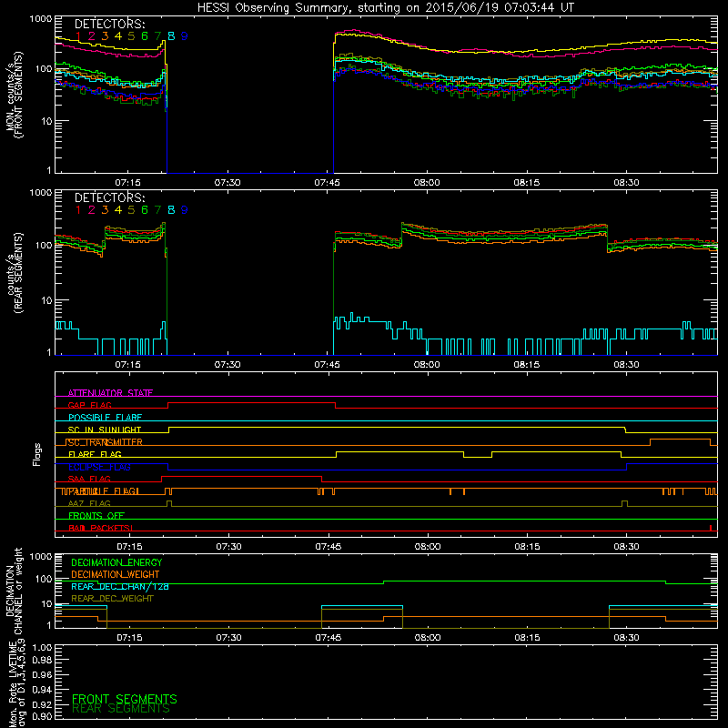Screen dimensions: 728x728
Task: Click detector number 8 in rear segments legend
Action: click(x=171, y=210)
